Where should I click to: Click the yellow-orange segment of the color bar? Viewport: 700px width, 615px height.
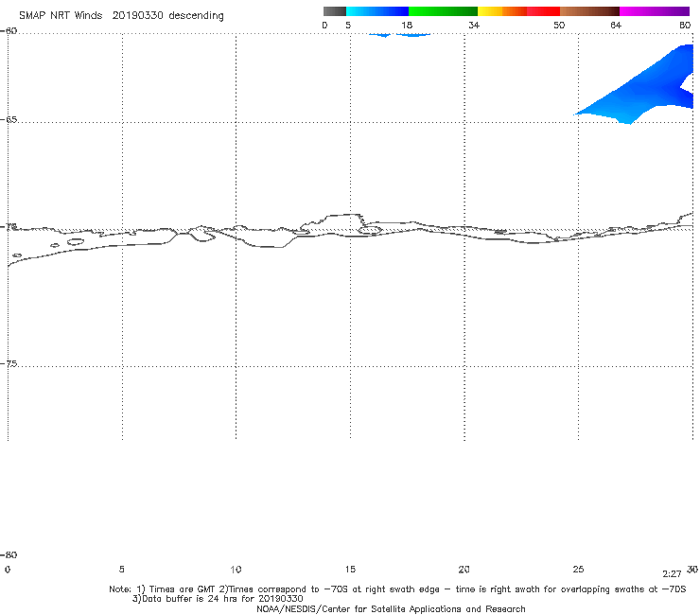(x=502, y=11)
